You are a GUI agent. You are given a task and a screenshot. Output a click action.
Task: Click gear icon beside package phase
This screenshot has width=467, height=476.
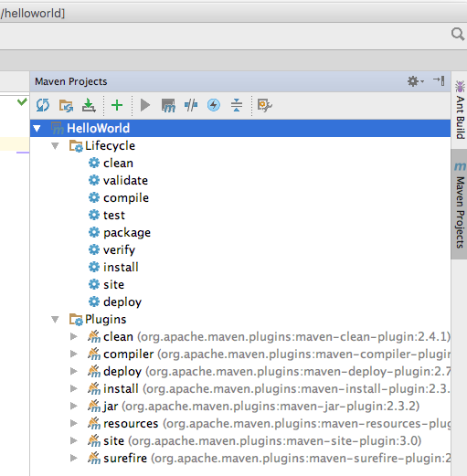coord(94,232)
